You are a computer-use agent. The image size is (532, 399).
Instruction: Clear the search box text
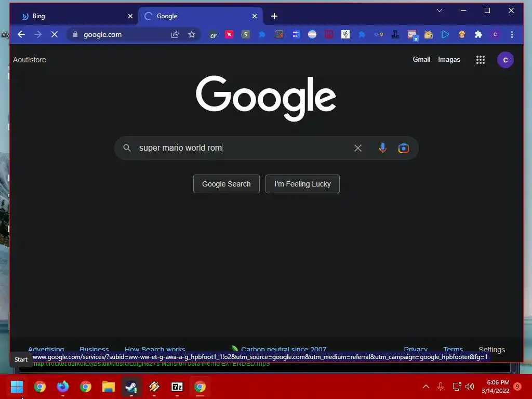[x=357, y=148]
